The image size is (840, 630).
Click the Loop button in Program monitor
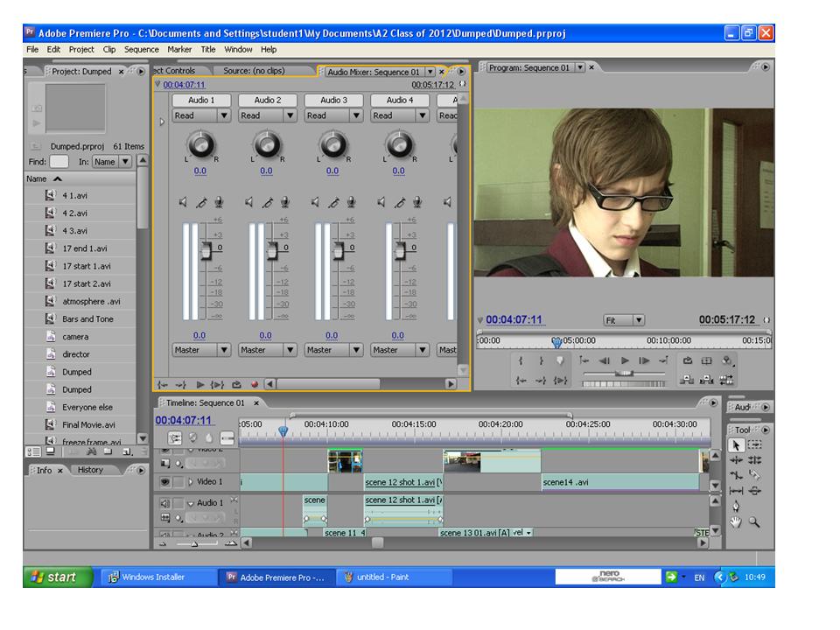coord(688,361)
